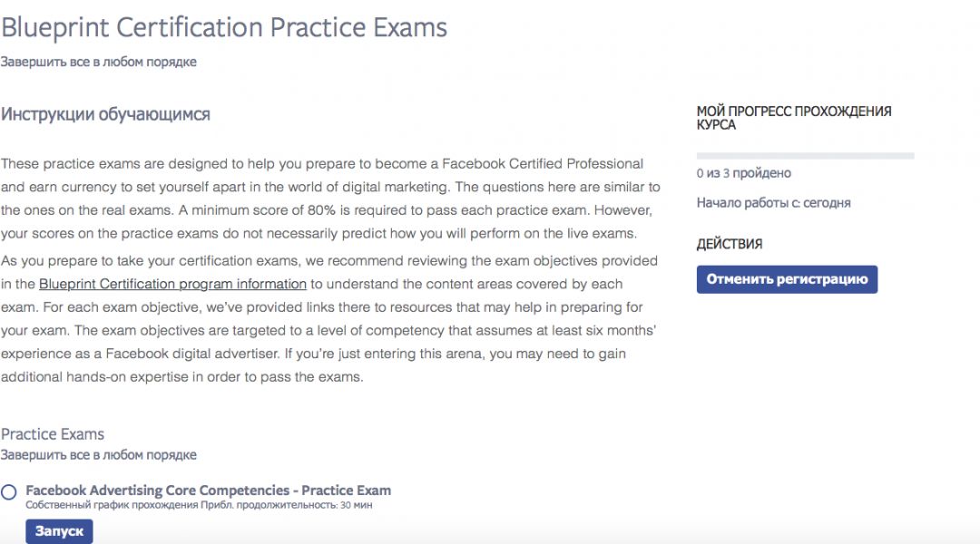The width and height of the screenshot is (980, 544).
Task: Click the ДЕЙСТВИЯ section heading
Action: (x=729, y=244)
